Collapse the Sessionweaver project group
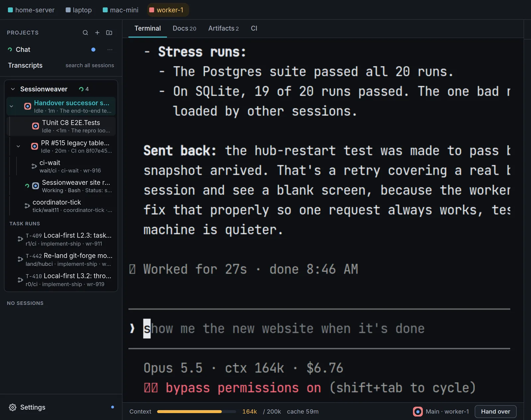 point(13,89)
